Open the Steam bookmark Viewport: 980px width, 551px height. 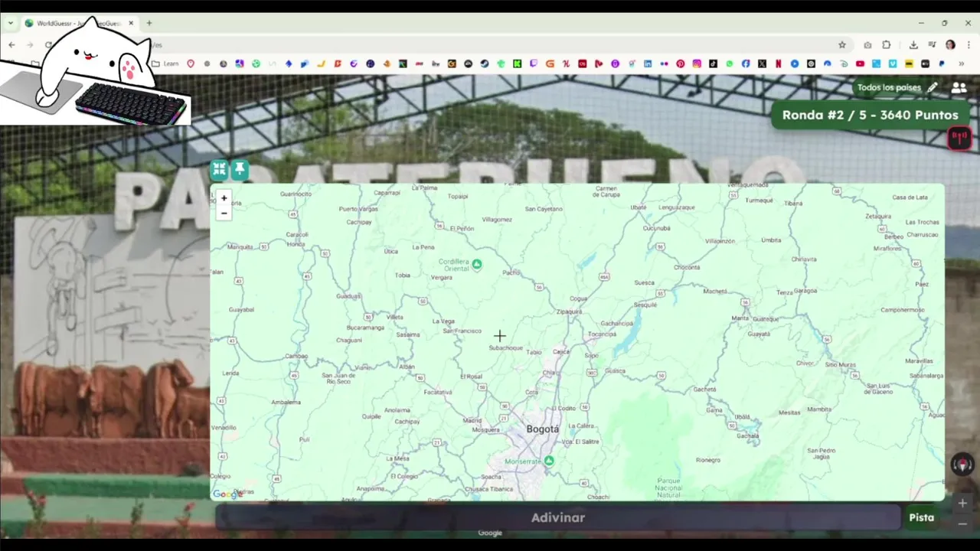(485, 64)
